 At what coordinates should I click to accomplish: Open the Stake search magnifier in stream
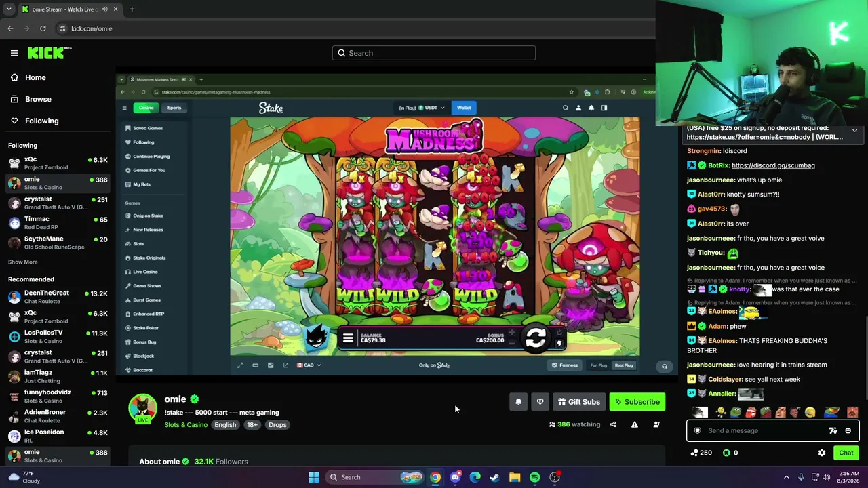tap(566, 108)
